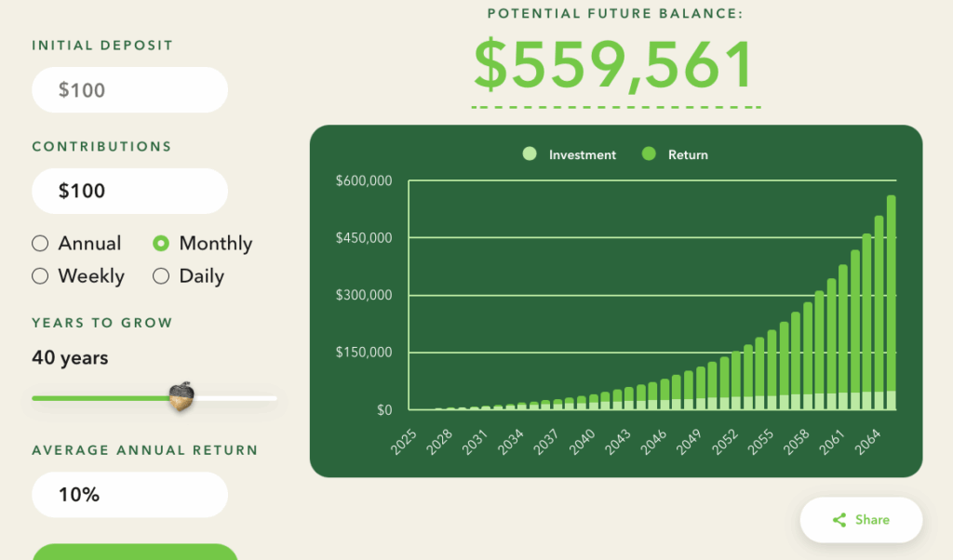Choose the Weekly contribution frequency
The width and height of the screenshot is (953, 560).
tap(40, 276)
